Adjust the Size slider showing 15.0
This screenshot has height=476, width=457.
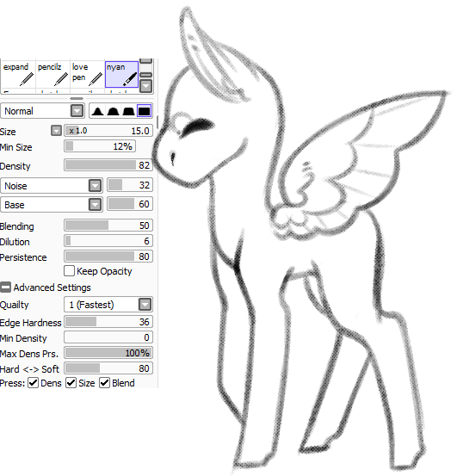pyautogui.click(x=108, y=131)
